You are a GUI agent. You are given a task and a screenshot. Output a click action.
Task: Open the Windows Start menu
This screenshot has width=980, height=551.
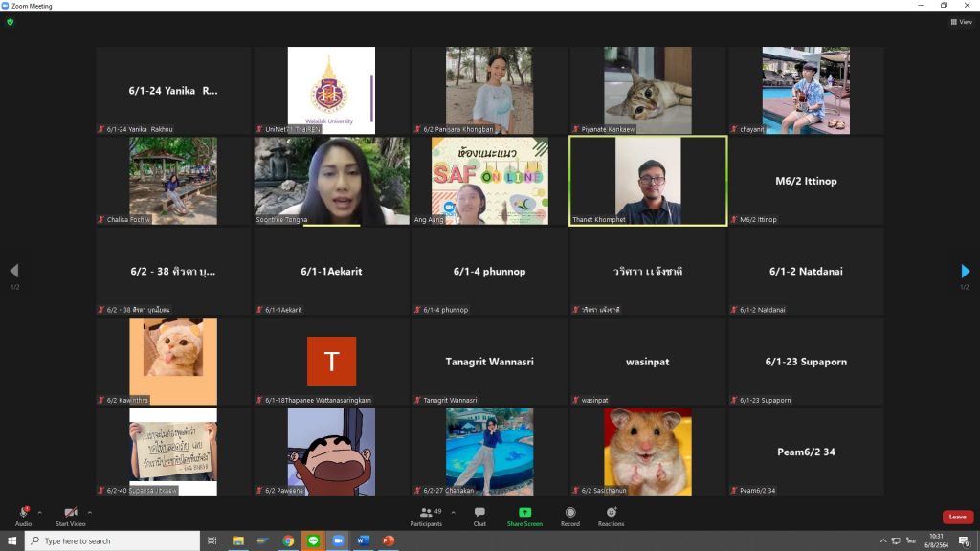click(x=11, y=540)
